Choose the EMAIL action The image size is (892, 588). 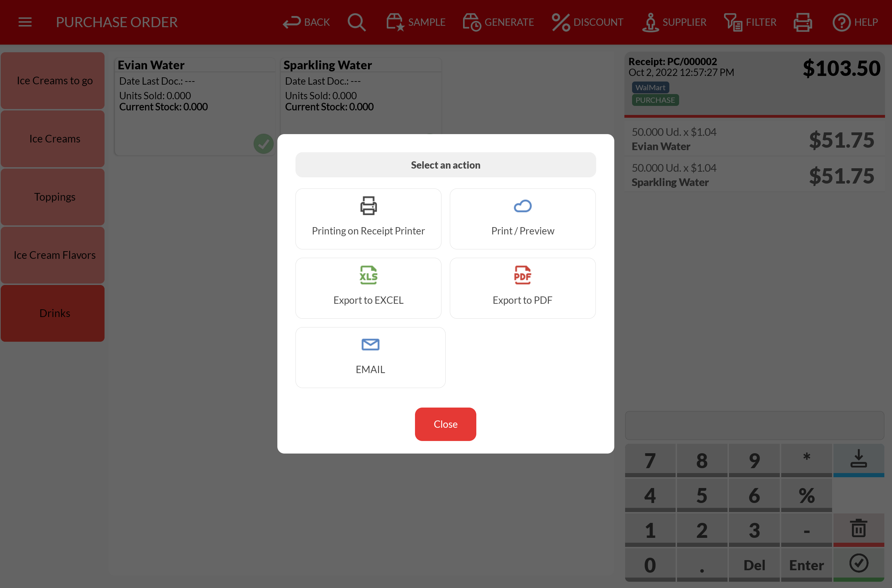370,357
